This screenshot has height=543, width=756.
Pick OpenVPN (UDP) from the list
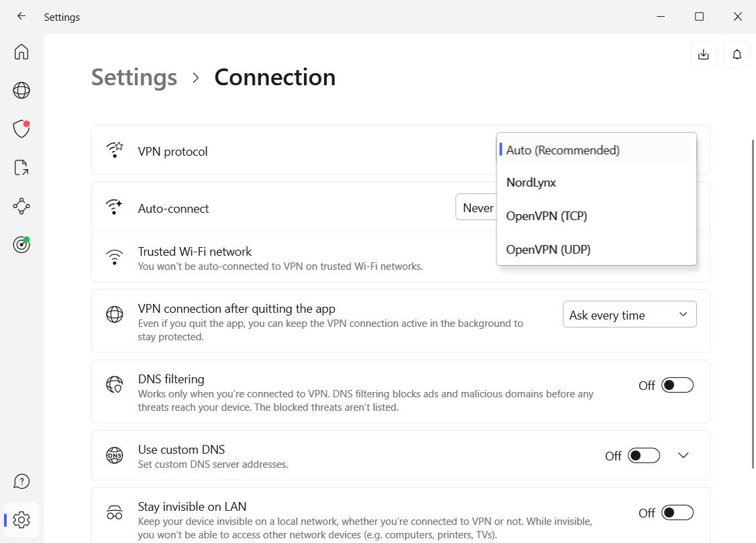(x=548, y=250)
